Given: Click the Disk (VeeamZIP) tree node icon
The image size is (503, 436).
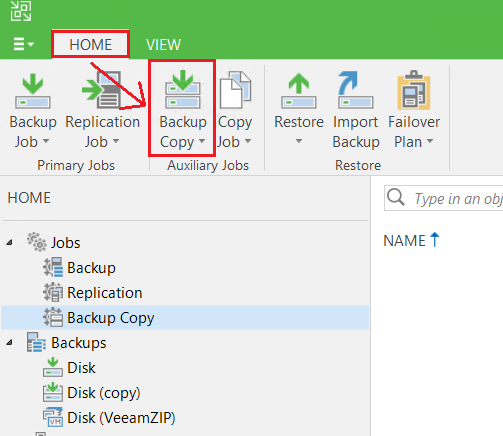Looking at the screenshot, I should (x=53, y=417).
